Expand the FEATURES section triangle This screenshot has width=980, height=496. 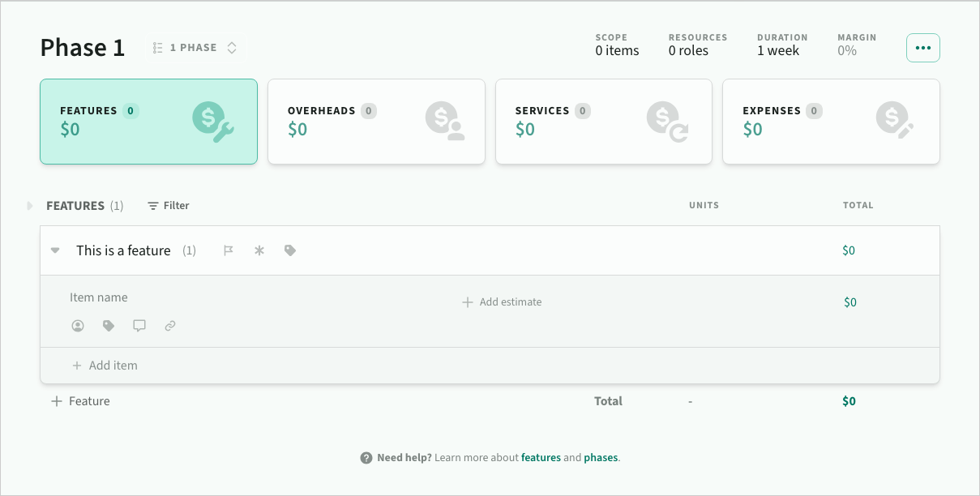[30, 206]
